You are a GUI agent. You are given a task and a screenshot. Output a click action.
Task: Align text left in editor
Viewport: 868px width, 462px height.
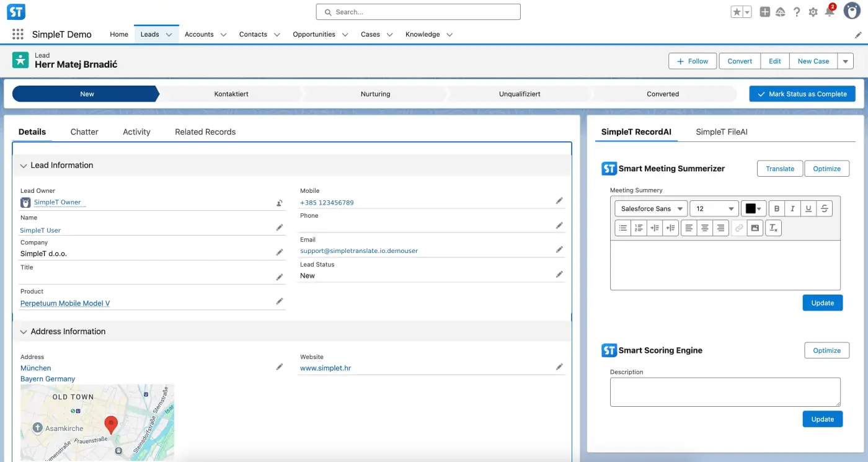(x=689, y=228)
